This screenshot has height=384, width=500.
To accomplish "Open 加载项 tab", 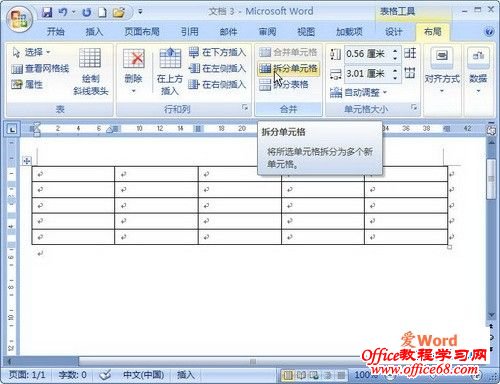I will [349, 32].
